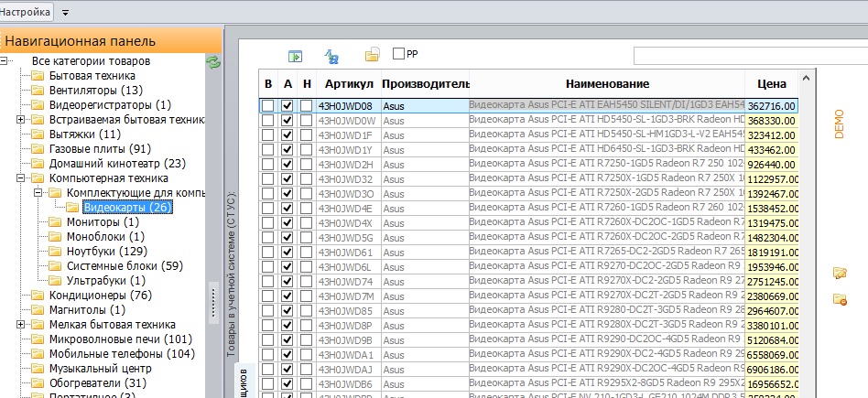Click article cell 43H0JWD9B
Screen dimensions: 868x398
[x=349, y=340]
